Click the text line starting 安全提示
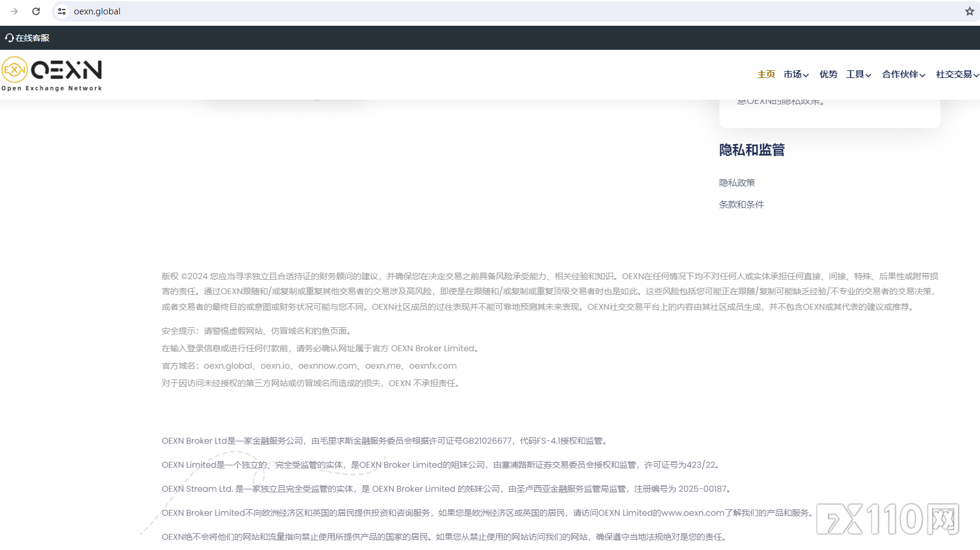 [x=257, y=331]
